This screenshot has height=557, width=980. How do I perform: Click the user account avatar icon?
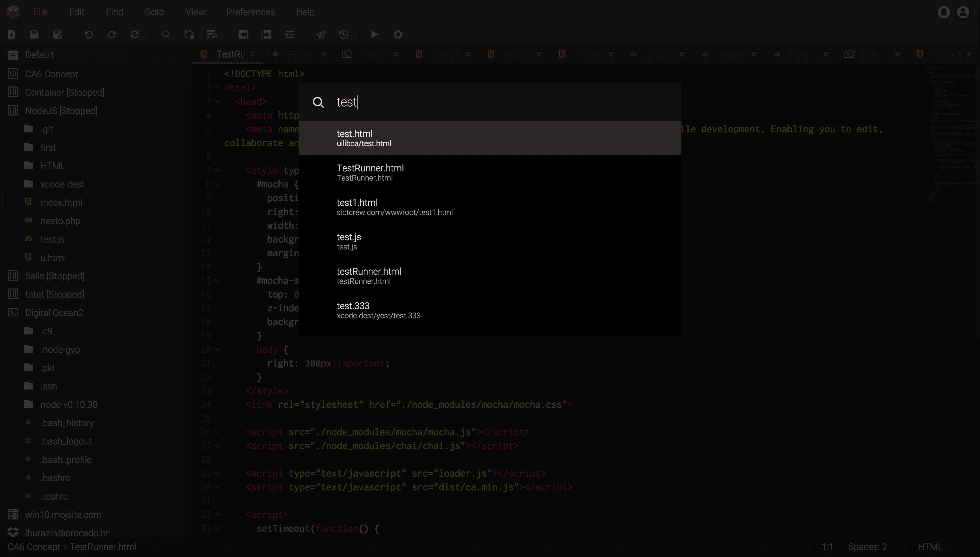pyautogui.click(x=963, y=12)
